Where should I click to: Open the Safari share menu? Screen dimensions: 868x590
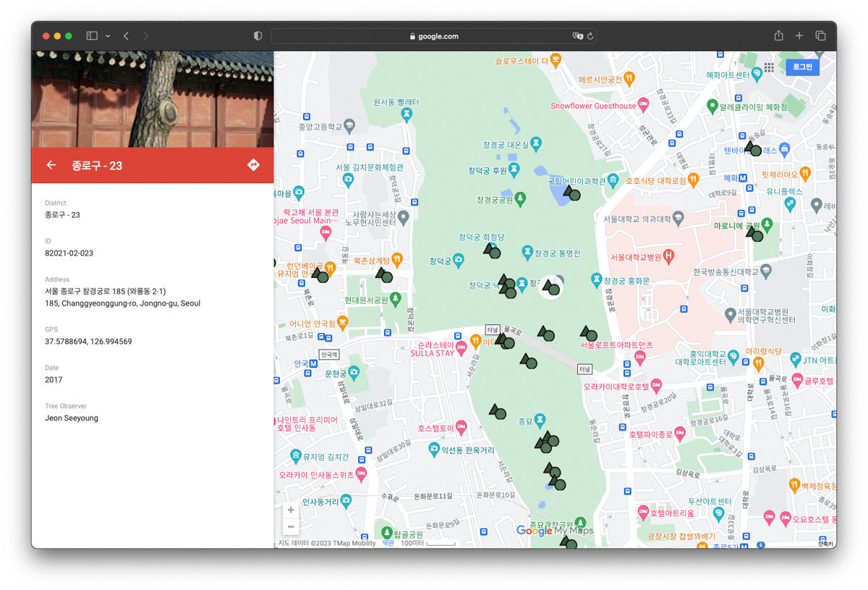tap(778, 35)
